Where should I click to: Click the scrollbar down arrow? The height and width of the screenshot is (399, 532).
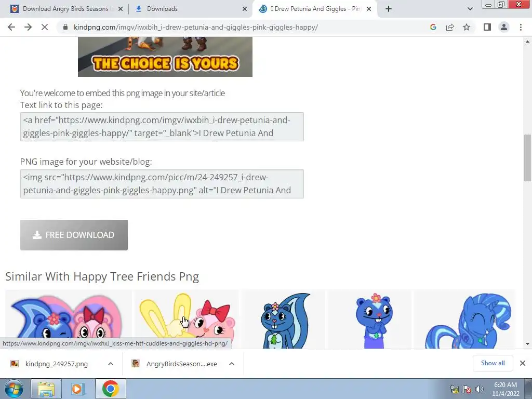pyautogui.click(x=527, y=344)
